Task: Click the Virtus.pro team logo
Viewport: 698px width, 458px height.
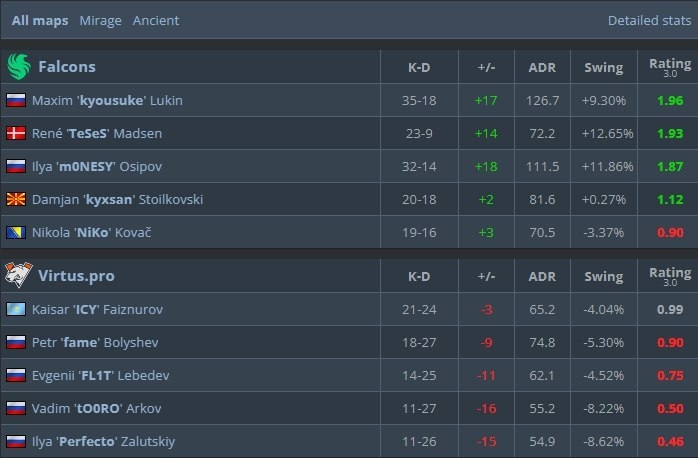Action: [19, 277]
